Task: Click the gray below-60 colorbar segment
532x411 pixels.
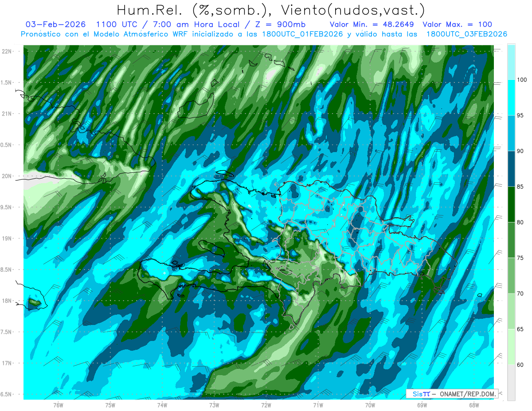Action: click(x=511, y=383)
